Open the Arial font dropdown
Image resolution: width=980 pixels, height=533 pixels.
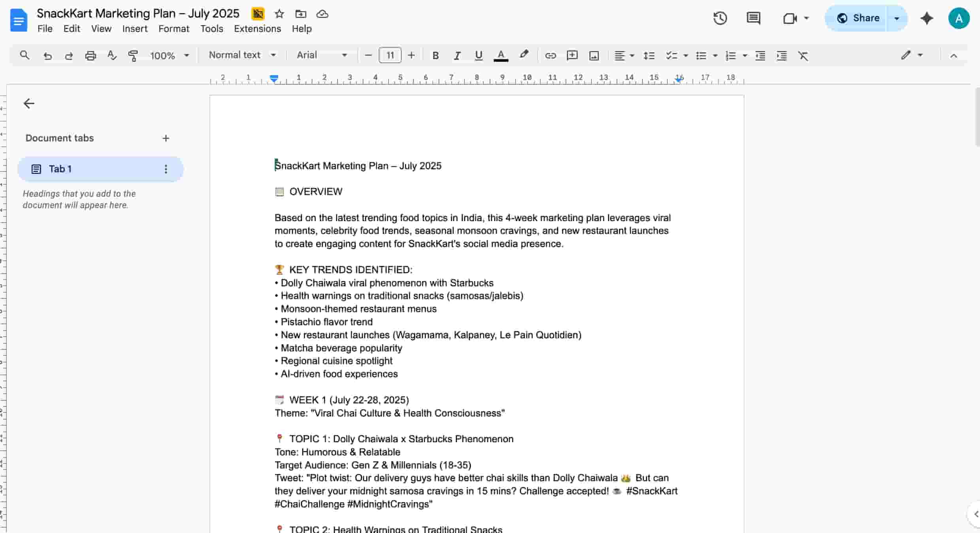pyautogui.click(x=322, y=55)
